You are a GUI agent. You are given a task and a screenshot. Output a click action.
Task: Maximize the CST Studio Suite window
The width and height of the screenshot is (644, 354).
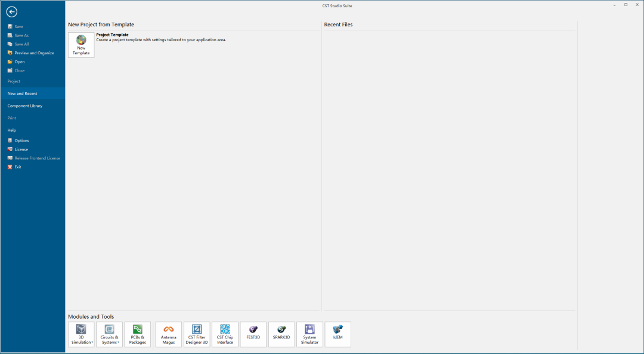pyautogui.click(x=626, y=5)
